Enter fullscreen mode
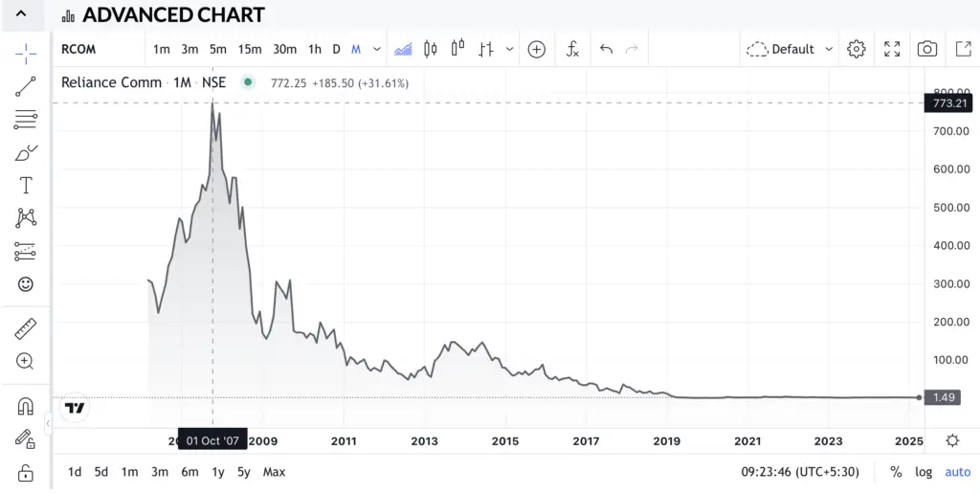980x494 pixels. 892,49
